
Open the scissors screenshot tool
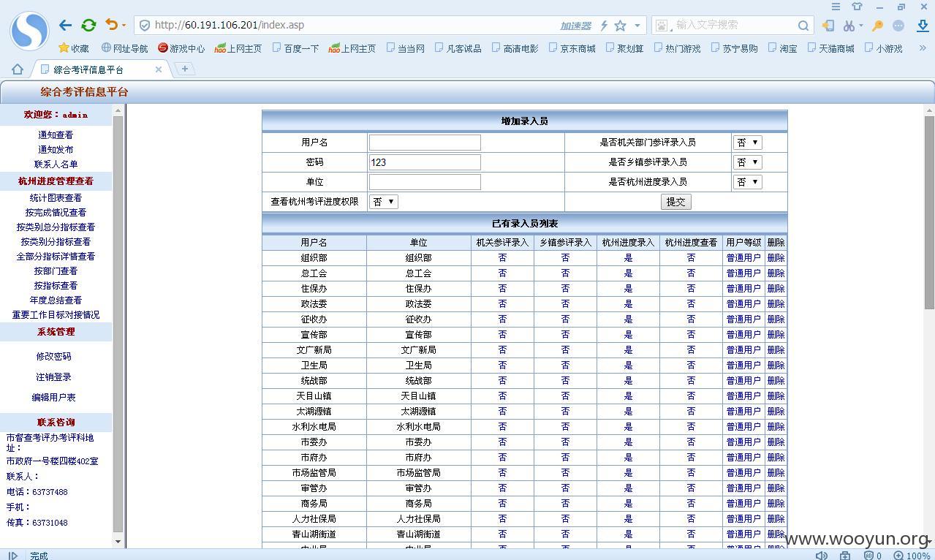pos(849,26)
